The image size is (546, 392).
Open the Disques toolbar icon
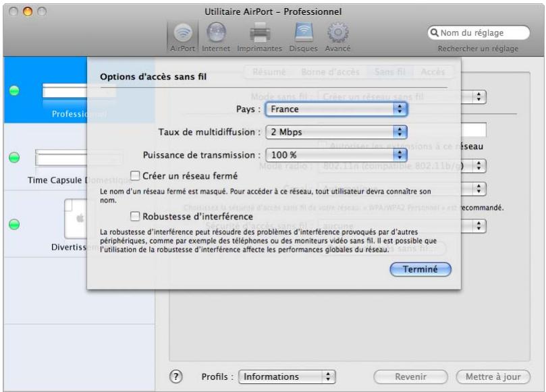[304, 33]
